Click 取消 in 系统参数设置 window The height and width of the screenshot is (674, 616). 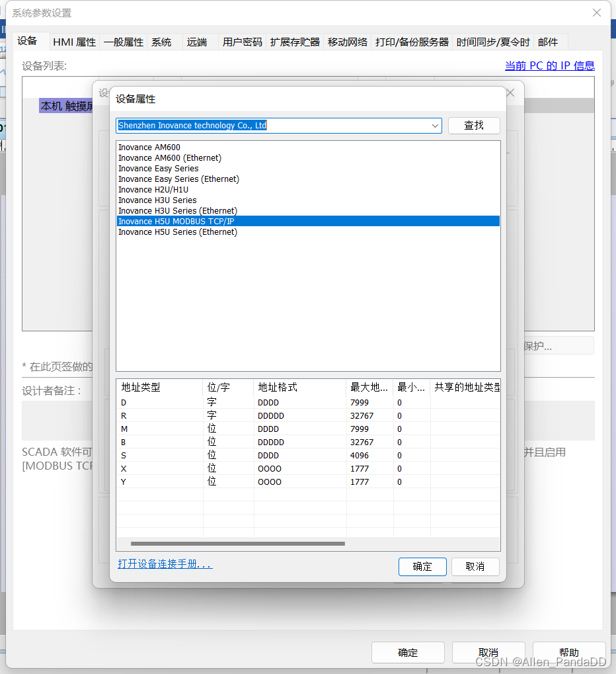coord(488,653)
